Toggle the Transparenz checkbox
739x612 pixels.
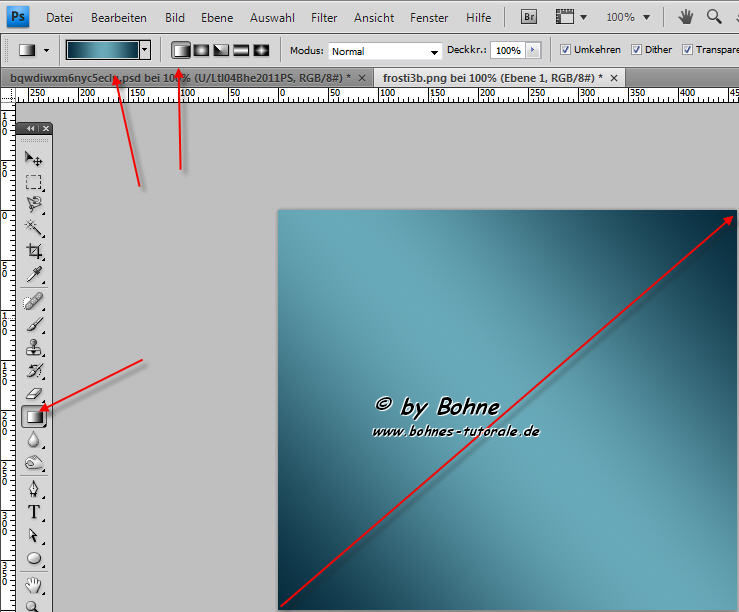pos(689,50)
